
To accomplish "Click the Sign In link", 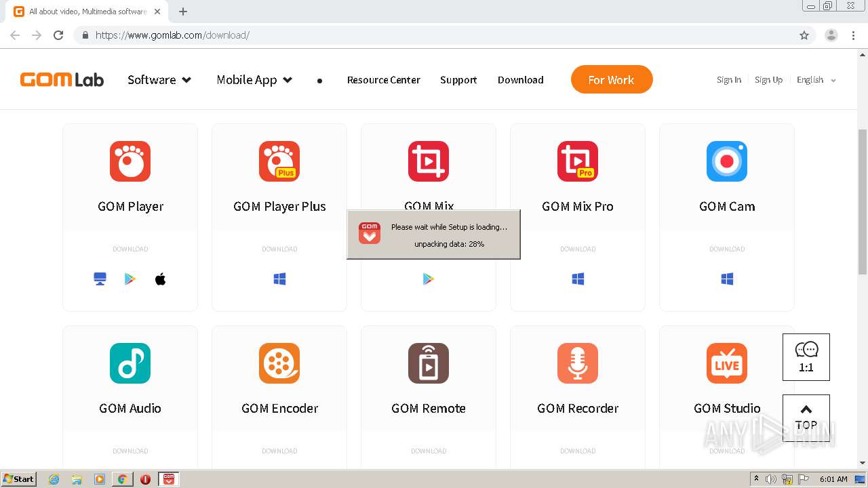I will point(729,80).
